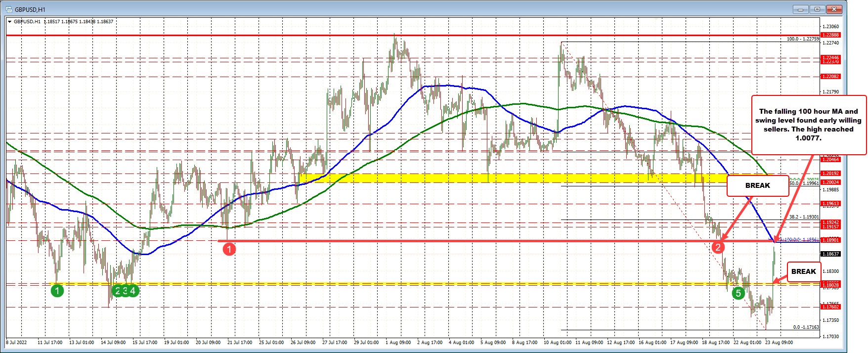Click the GBPUSD,H1 OHLC label in the chart corner
This screenshot has width=868, height=353.
(x=63, y=21)
